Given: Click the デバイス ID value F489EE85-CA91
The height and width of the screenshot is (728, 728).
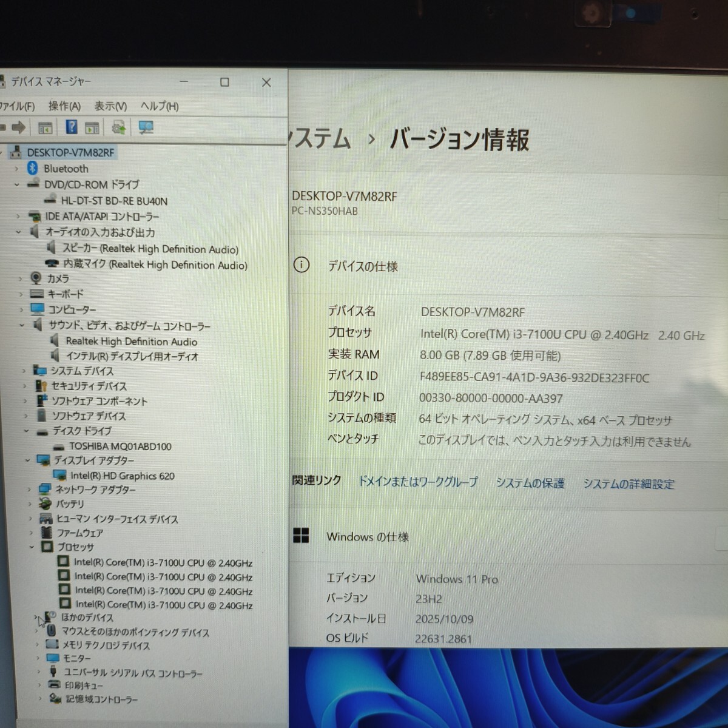Looking at the screenshot, I should (534, 377).
